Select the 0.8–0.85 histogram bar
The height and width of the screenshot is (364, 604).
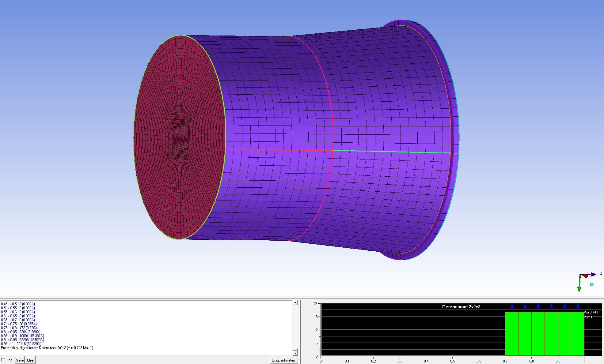(x=538, y=334)
